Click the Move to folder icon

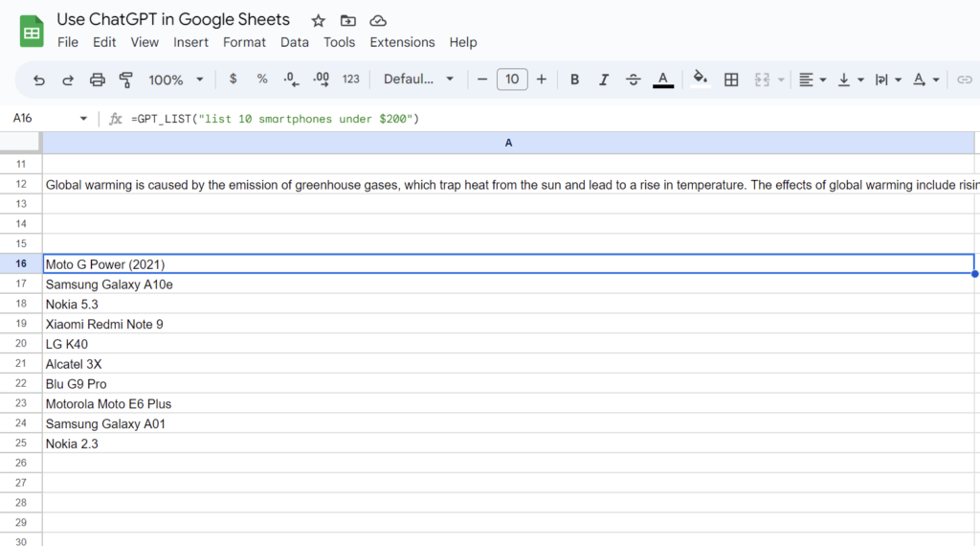347,20
